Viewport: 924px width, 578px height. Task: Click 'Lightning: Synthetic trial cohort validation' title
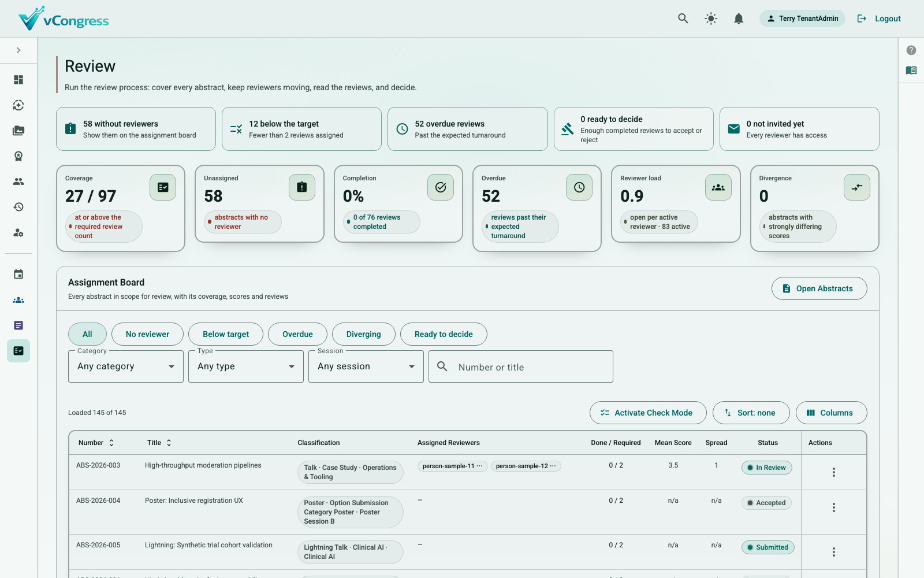pyautogui.click(x=208, y=545)
